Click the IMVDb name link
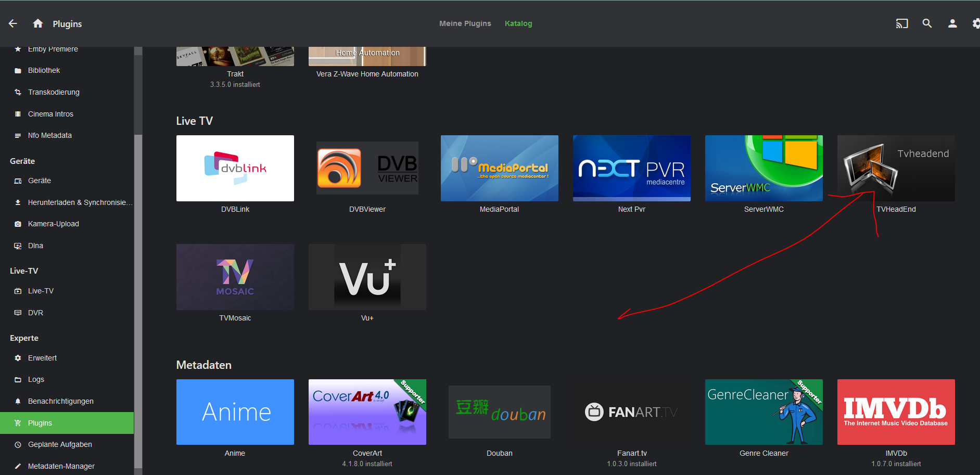This screenshot has height=475, width=980. coord(896,453)
